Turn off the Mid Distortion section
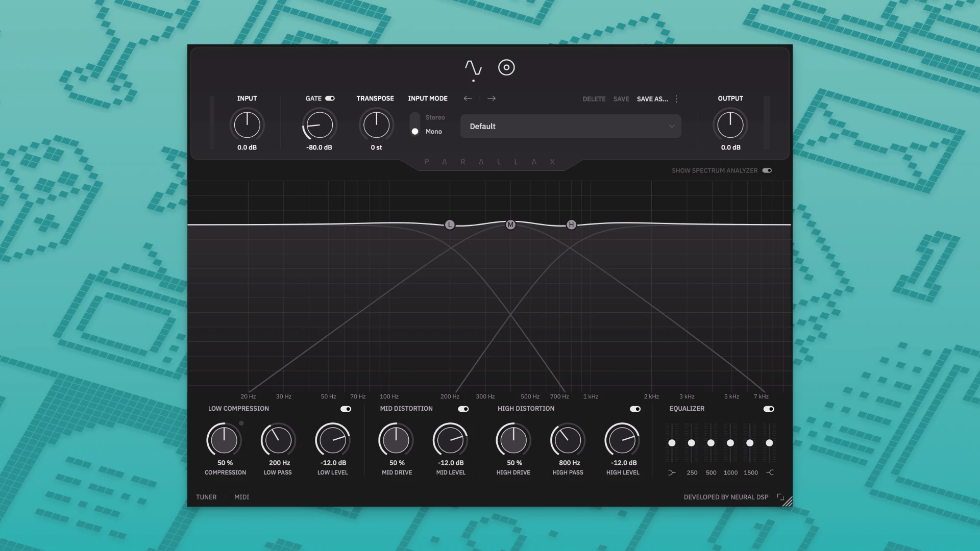This screenshot has width=980, height=551. click(463, 409)
